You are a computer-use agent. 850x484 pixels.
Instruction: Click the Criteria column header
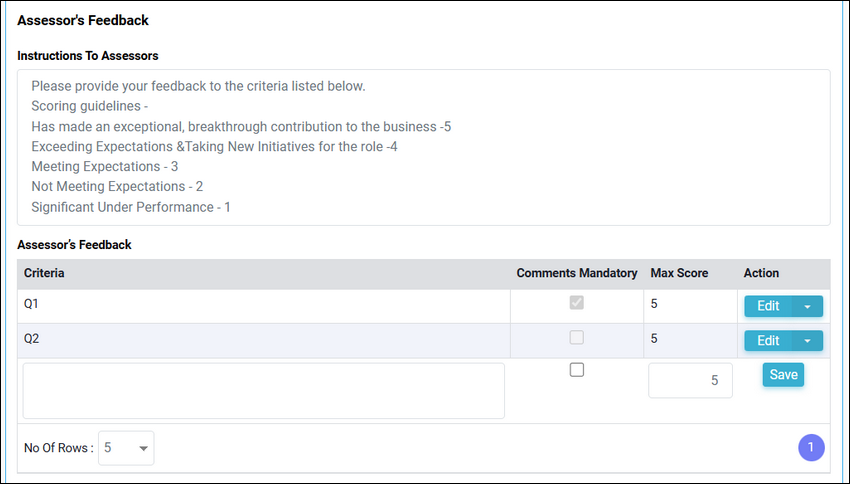pyautogui.click(x=44, y=273)
